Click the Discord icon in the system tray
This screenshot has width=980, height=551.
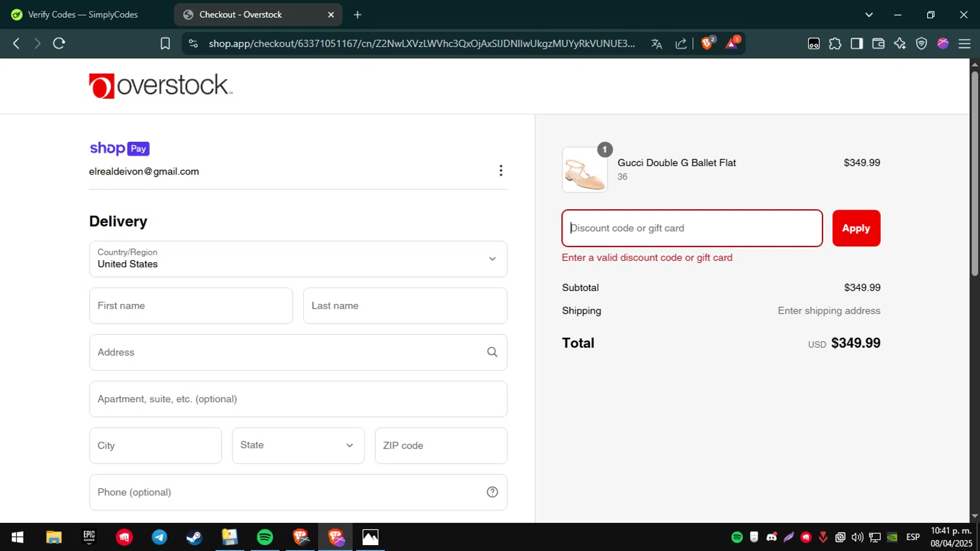[772, 537]
